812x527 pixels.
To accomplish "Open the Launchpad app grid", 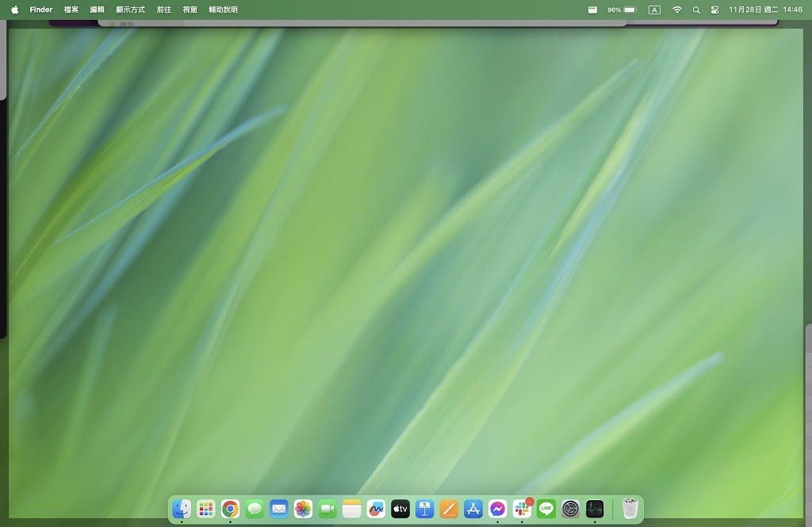I will 206,509.
